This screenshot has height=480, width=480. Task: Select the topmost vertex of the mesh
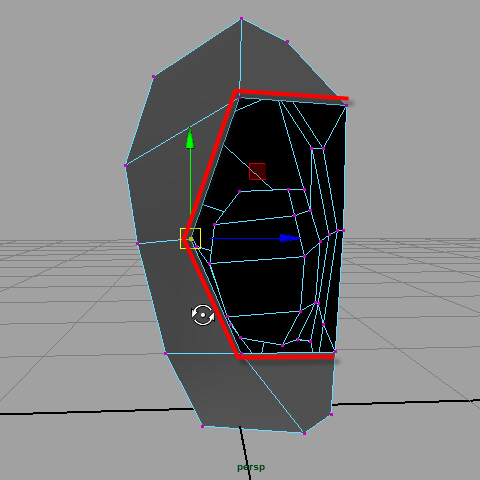(241, 19)
